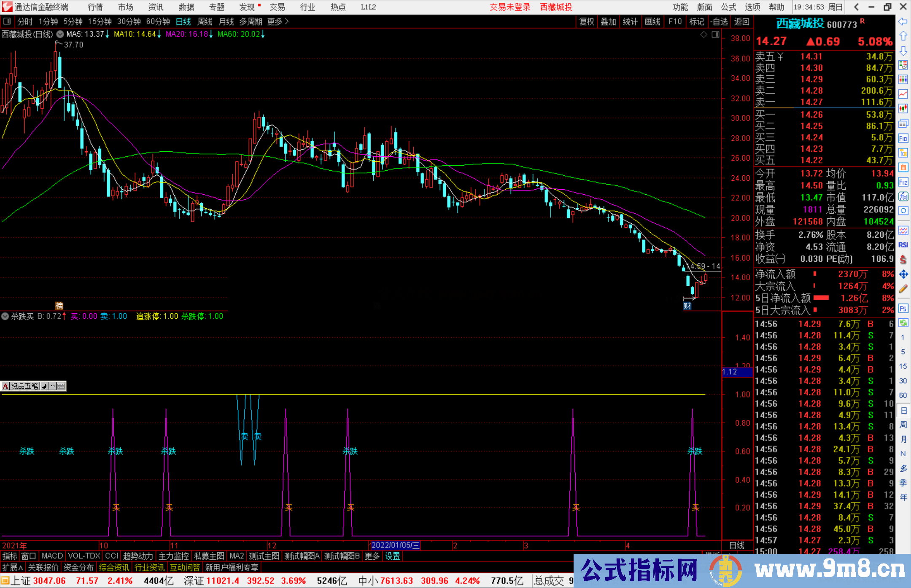Select the MACD tab at bottom indicator row

tap(51, 556)
